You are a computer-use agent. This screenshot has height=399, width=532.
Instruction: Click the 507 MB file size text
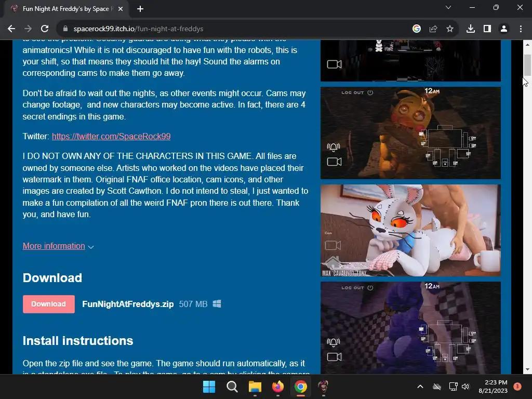point(193,304)
